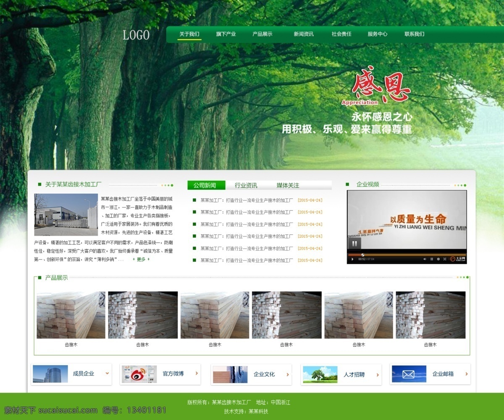Open the 旗下产业 menu item
The image size is (504, 420).
(226, 34)
